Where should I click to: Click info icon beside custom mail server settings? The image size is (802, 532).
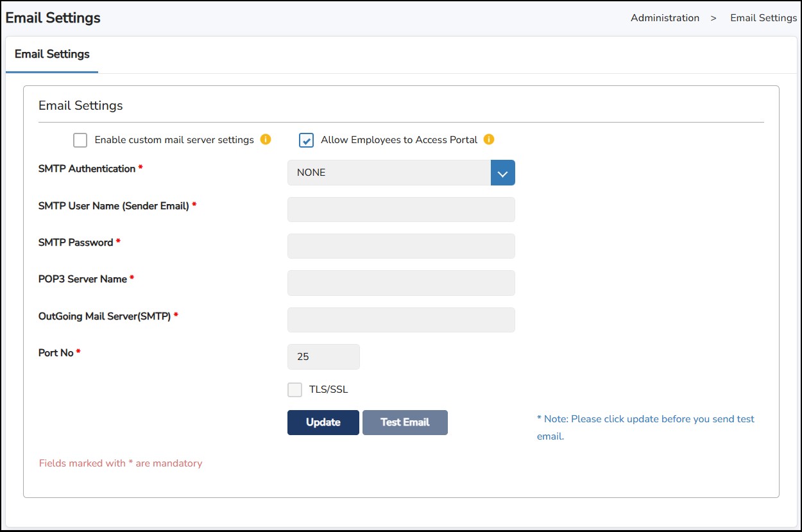[266, 139]
